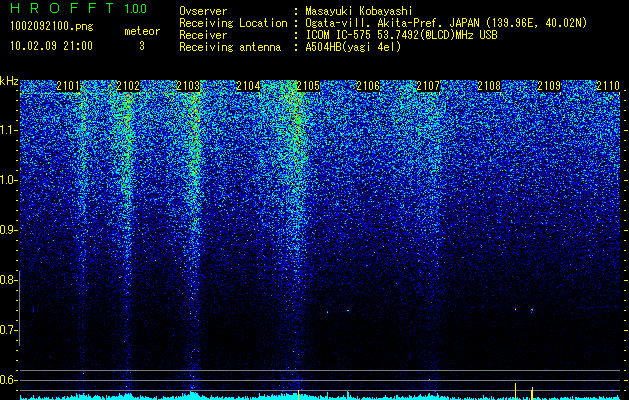Click the Ovserver field label
Viewport: 629px width, 400px height.
pos(203,11)
